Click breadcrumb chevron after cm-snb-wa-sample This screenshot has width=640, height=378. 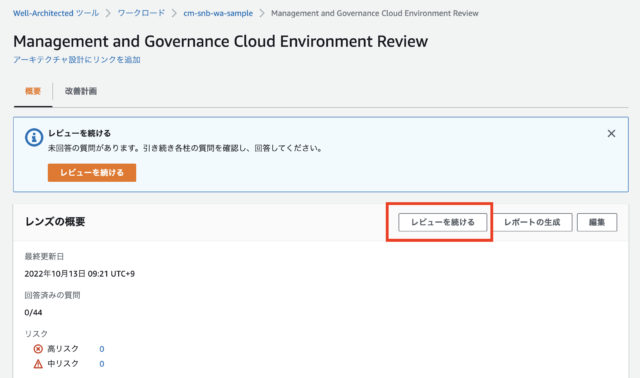click(x=262, y=13)
